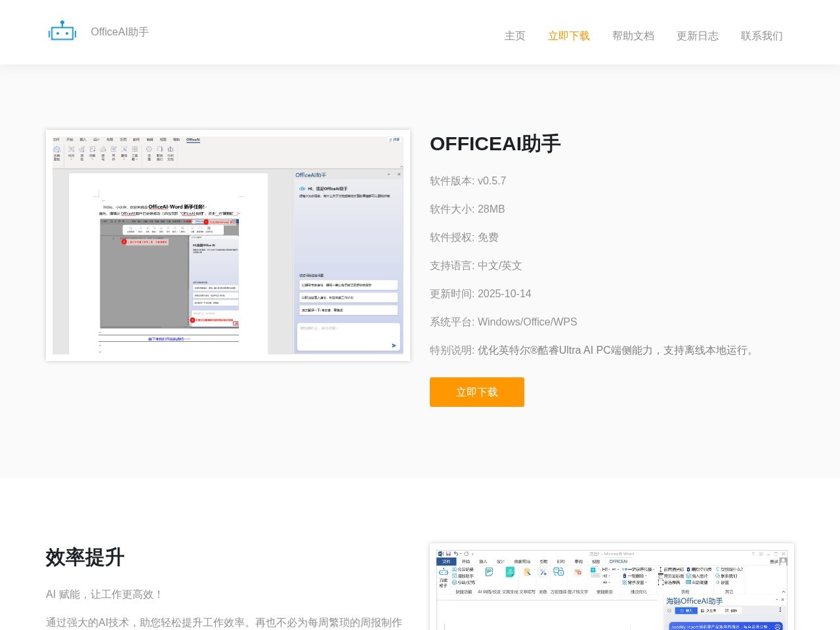Switch to the OFFICEAI ribbon tab

(618, 560)
